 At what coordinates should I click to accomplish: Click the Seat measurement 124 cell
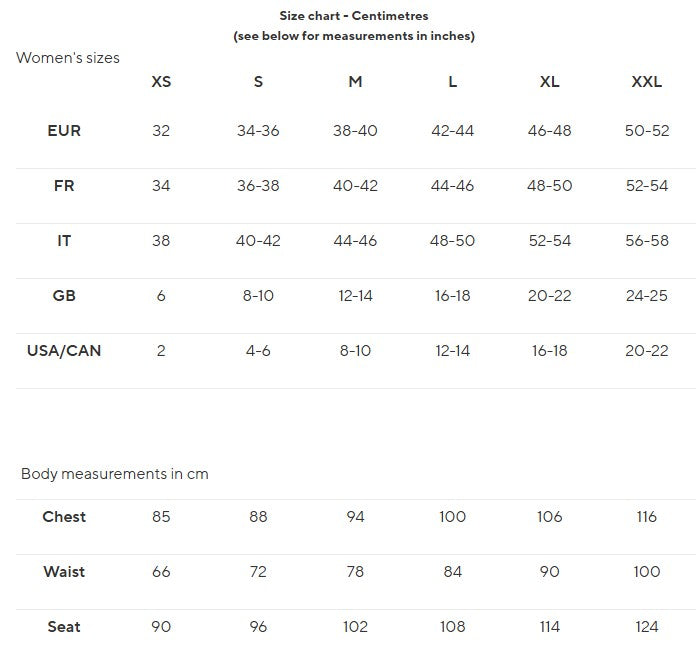pyautogui.click(x=646, y=627)
